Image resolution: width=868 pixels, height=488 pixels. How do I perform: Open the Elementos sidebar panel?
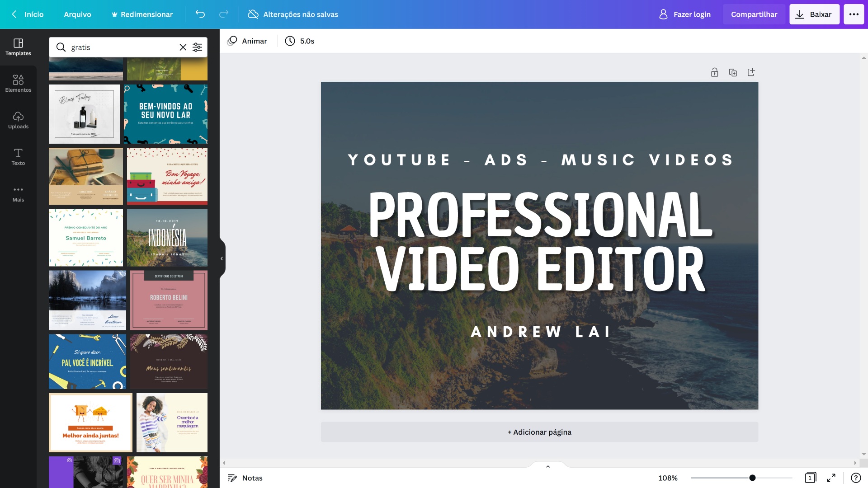pos(18,83)
